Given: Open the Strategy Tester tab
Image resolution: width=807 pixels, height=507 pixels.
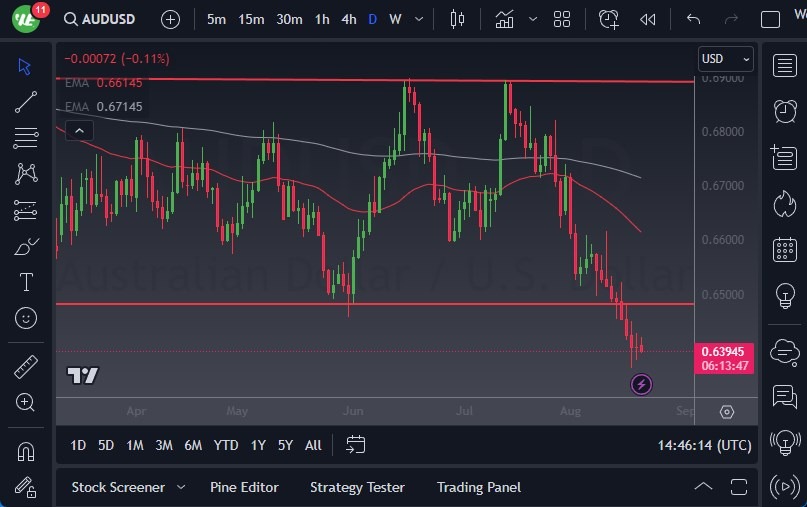Looking at the screenshot, I should [x=357, y=487].
